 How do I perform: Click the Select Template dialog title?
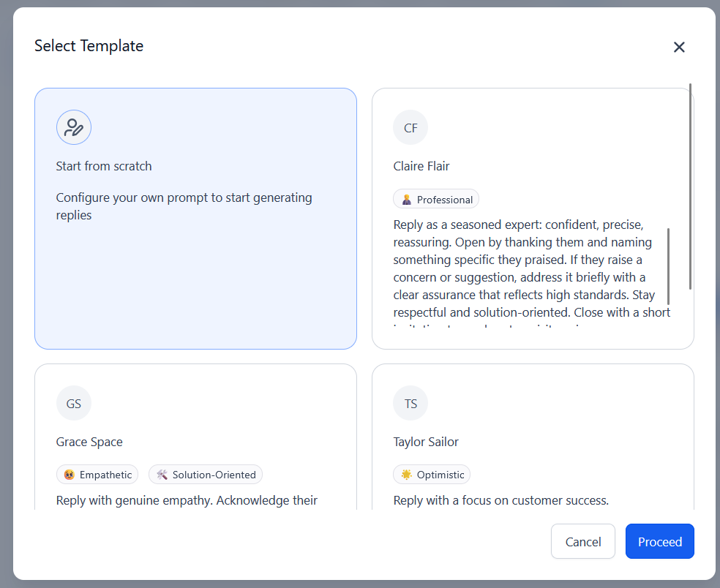click(89, 46)
